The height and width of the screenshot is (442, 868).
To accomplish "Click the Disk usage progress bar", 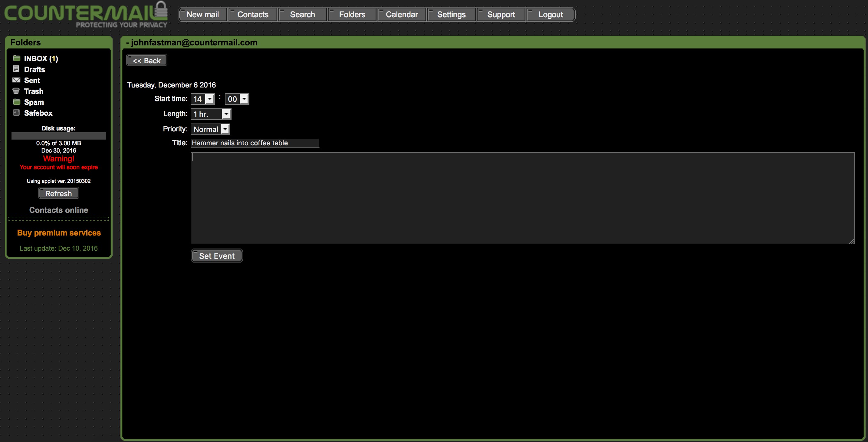I will tap(59, 136).
